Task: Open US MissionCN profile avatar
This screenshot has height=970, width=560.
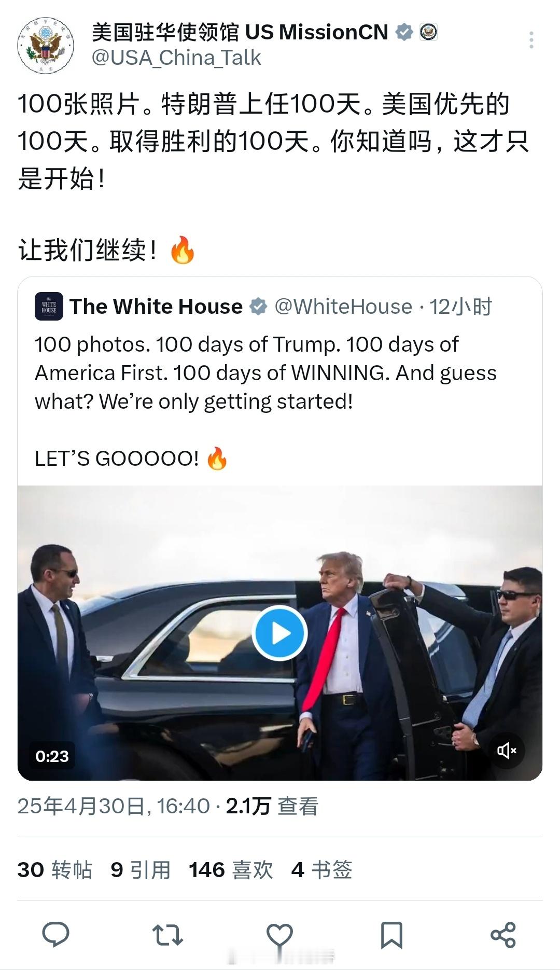Action: click(x=46, y=45)
